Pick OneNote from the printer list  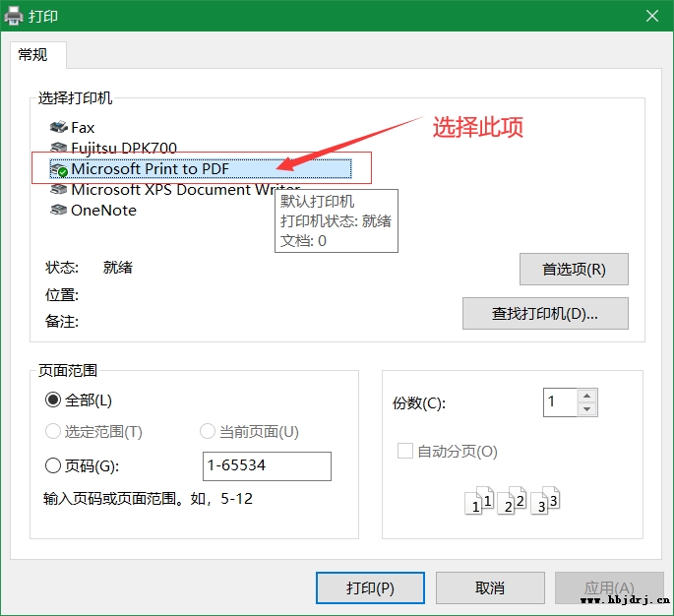coord(103,211)
